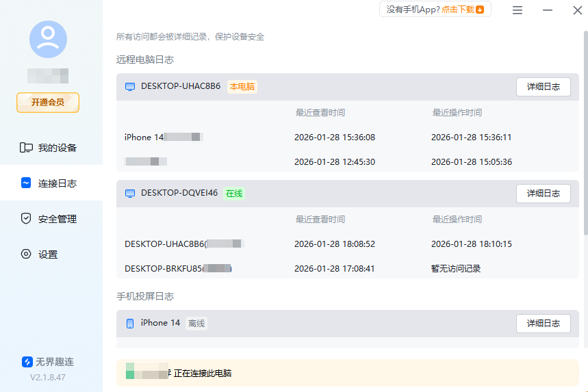588x392 pixels.
Task: Select the DESKTOP-UHAC8B6 row under DESKTOP-DQVEI46
Action: pyautogui.click(x=347, y=244)
